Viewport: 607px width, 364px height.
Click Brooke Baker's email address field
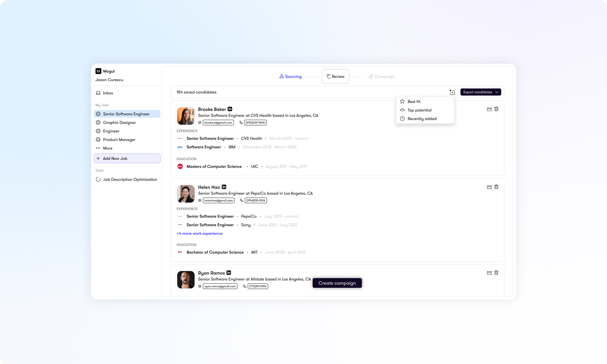pyautogui.click(x=218, y=123)
